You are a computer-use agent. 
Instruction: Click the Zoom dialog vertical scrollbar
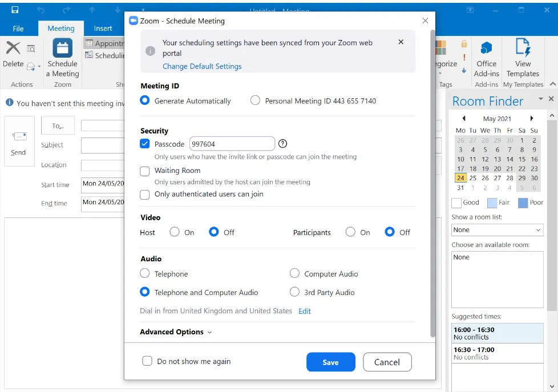[x=432, y=184]
